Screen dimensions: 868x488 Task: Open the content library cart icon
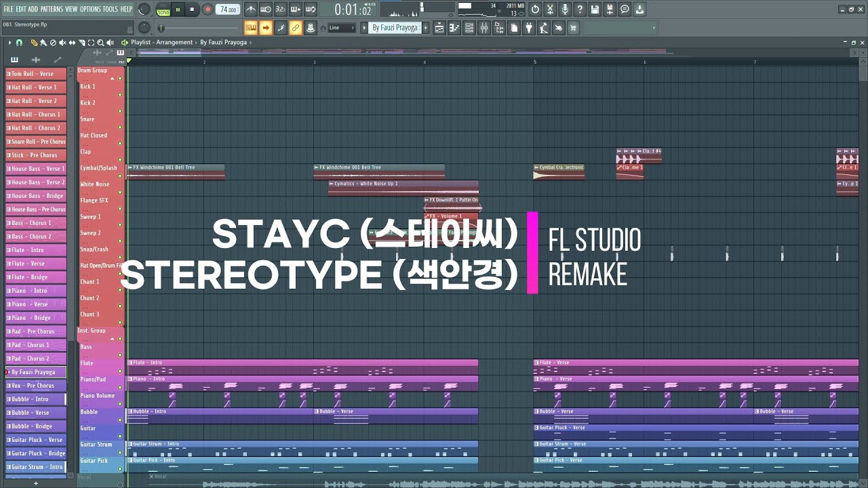pyautogui.click(x=573, y=28)
